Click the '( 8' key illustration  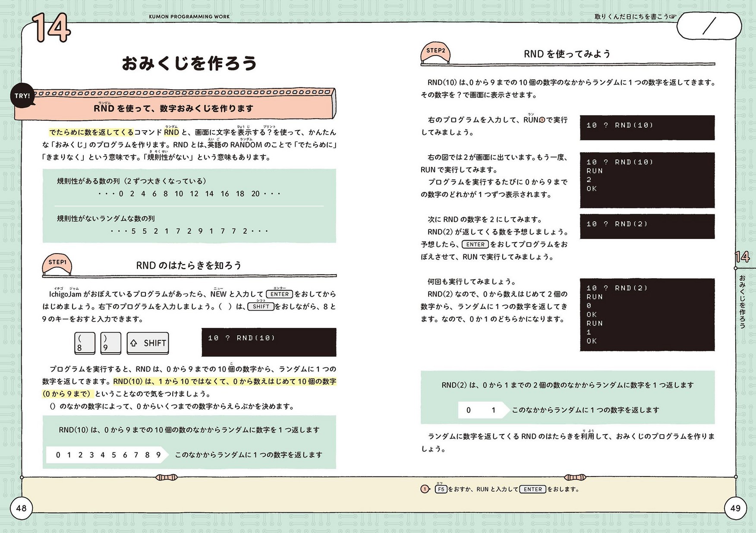coord(85,343)
